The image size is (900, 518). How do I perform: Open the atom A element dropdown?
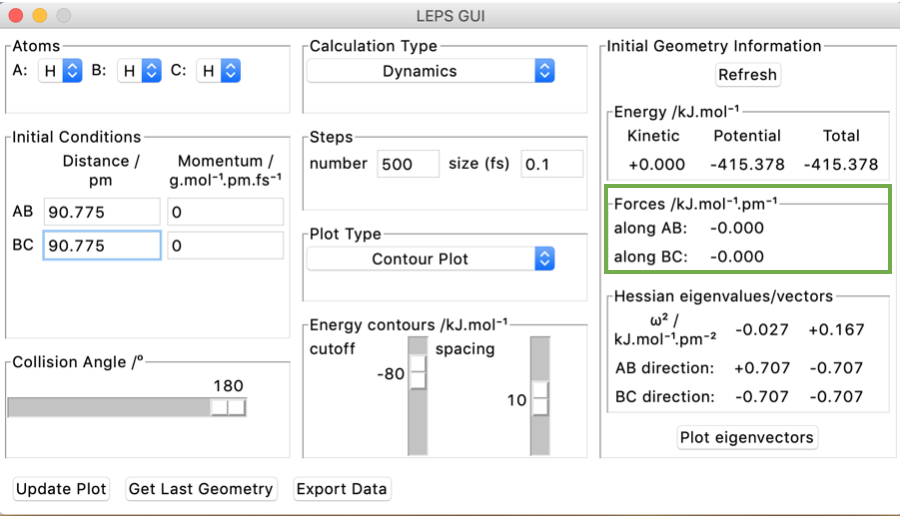[60, 71]
